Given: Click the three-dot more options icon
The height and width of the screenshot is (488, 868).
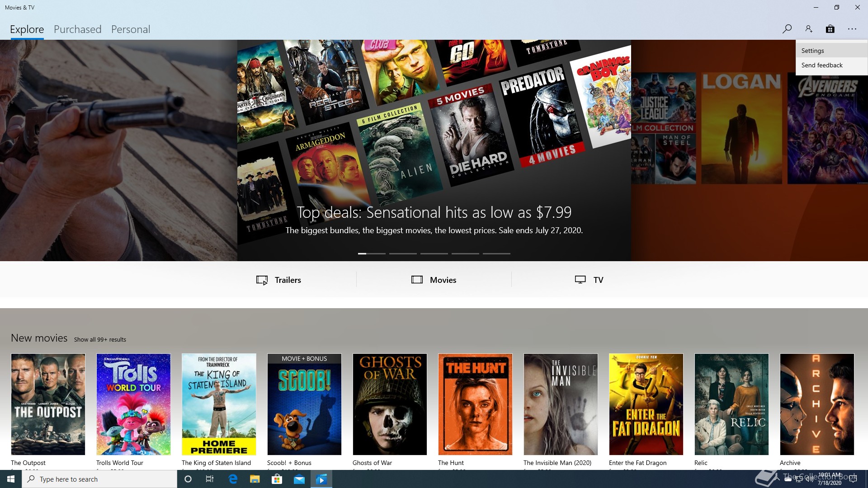Looking at the screenshot, I should click(x=852, y=29).
